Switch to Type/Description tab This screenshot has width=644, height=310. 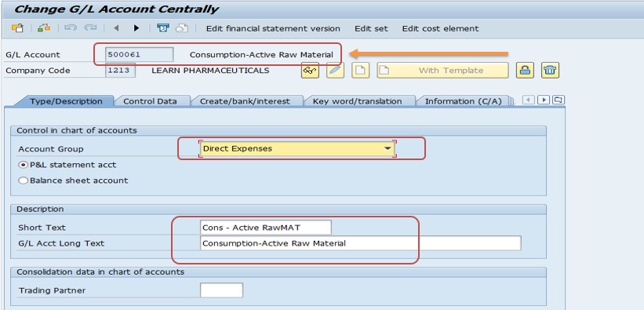pos(66,101)
